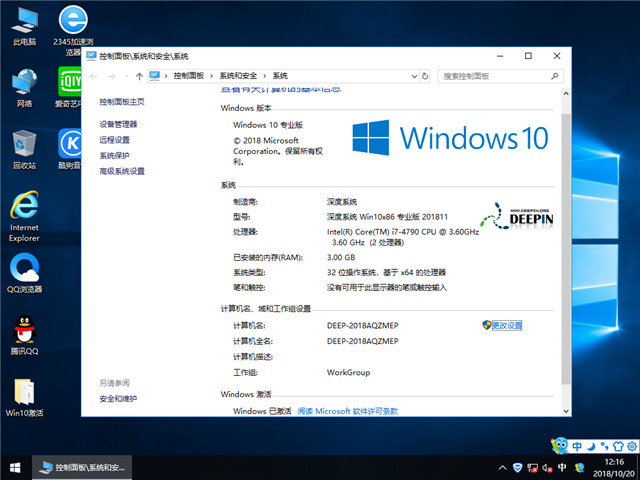The image size is (640, 480).
Task: Refresh the control panel view
Action: tap(425, 76)
